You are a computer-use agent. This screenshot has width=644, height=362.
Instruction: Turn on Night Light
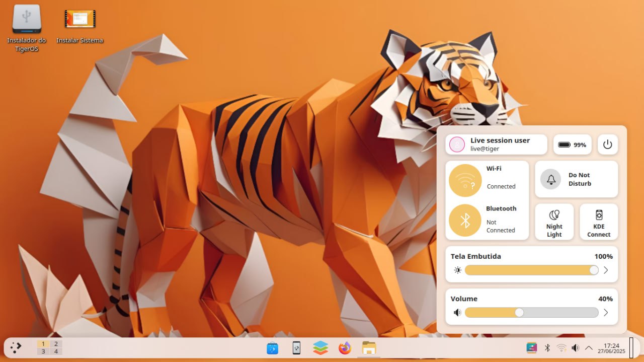pos(554,222)
